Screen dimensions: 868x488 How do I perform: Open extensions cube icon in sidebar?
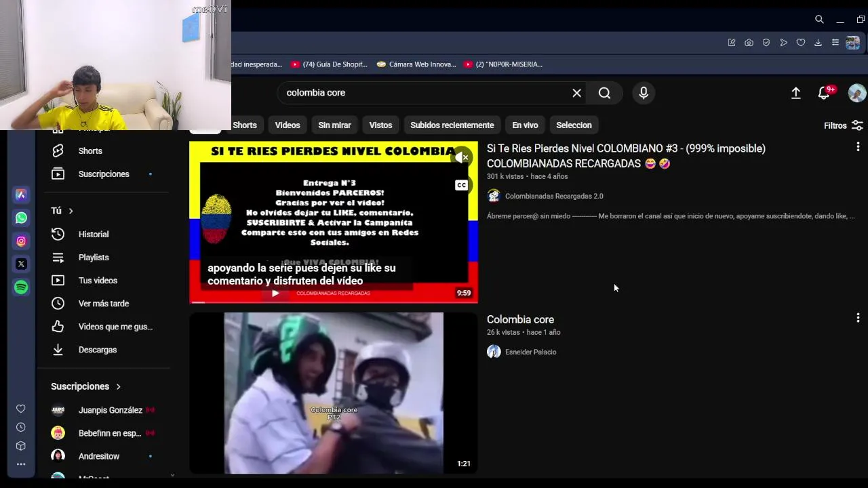(x=21, y=446)
